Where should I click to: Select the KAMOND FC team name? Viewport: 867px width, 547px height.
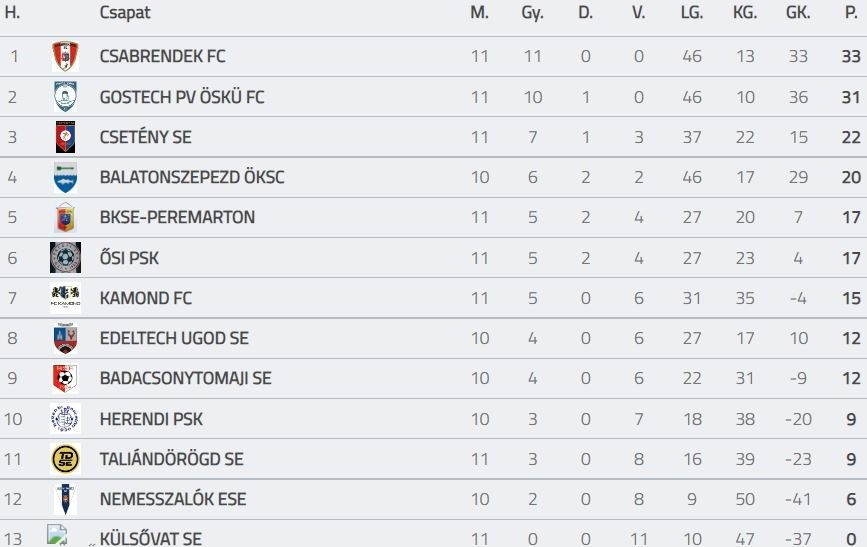(x=146, y=298)
